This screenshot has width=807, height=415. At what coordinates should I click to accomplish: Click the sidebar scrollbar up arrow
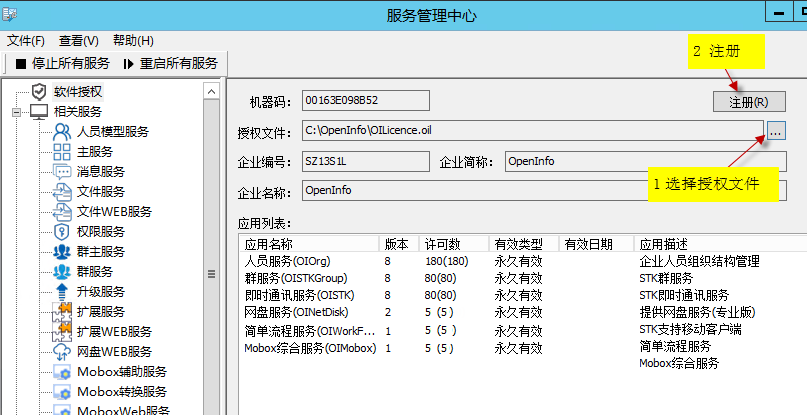pyautogui.click(x=211, y=91)
